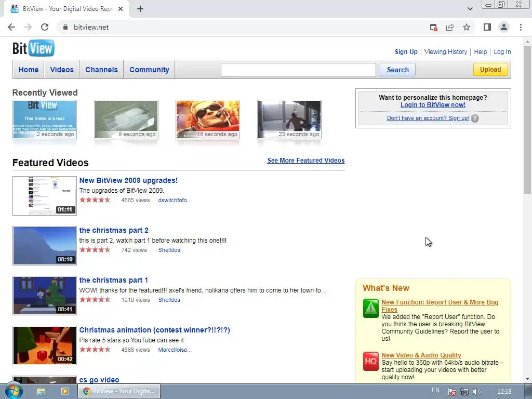Open See More Featured Videos link

tap(305, 161)
